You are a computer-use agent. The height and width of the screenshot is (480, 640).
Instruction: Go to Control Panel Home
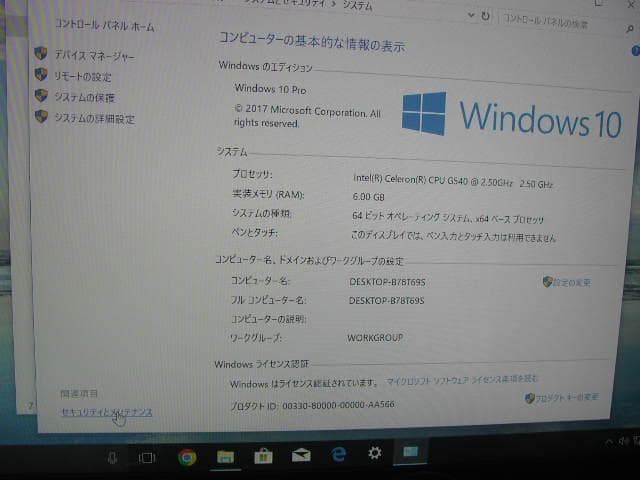(x=105, y=26)
